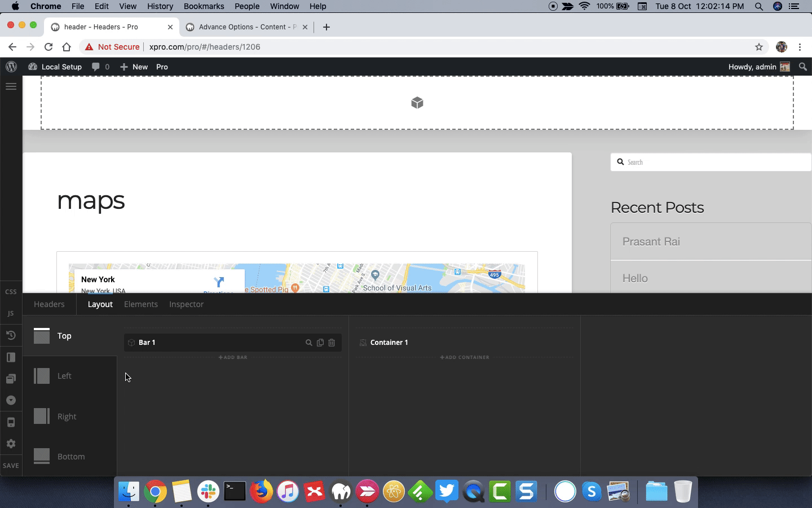Open a new Chrome tab
812x508 pixels.
click(326, 27)
